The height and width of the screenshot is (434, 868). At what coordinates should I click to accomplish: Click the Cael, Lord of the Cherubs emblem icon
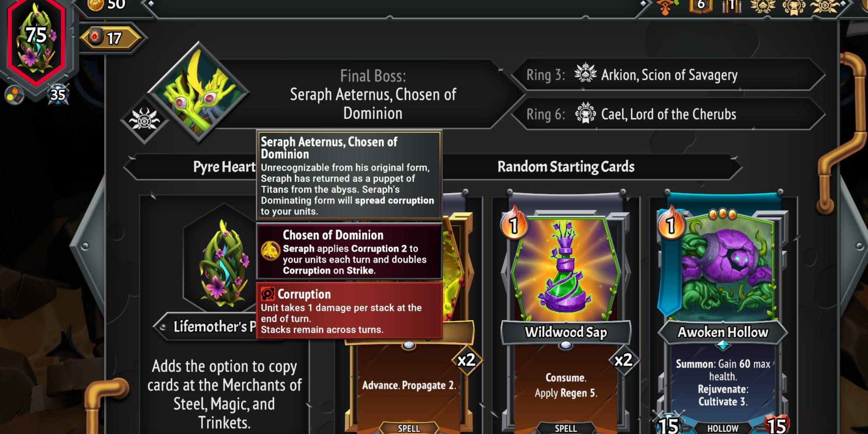(585, 113)
